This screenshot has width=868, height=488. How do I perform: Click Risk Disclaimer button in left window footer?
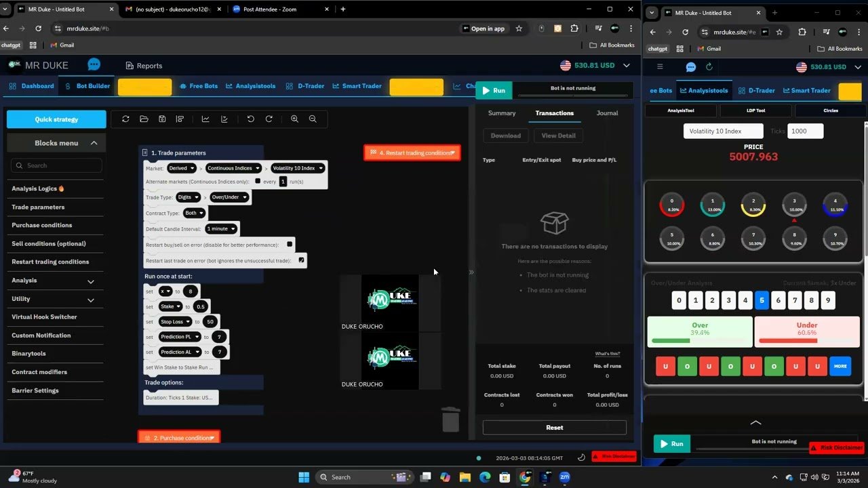pyautogui.click(x=614, y=457)
